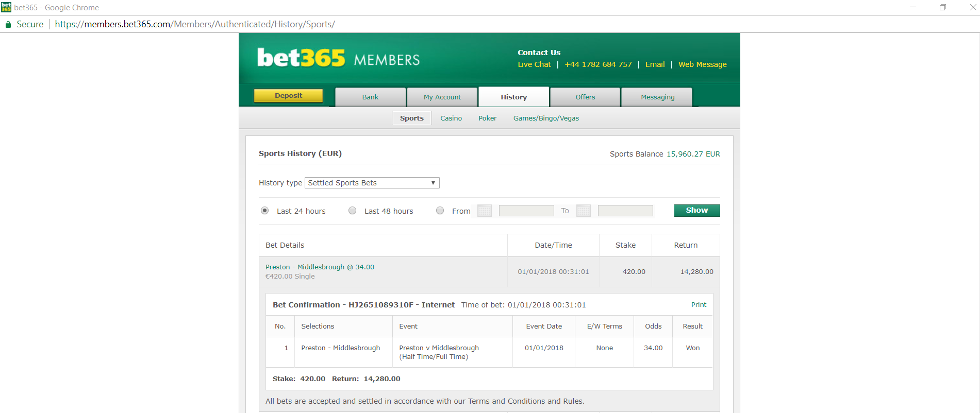This screenshot has height=413, width=980.
Task: Click the +44 1782 684 757 phone link
Action: click(598, 64)
